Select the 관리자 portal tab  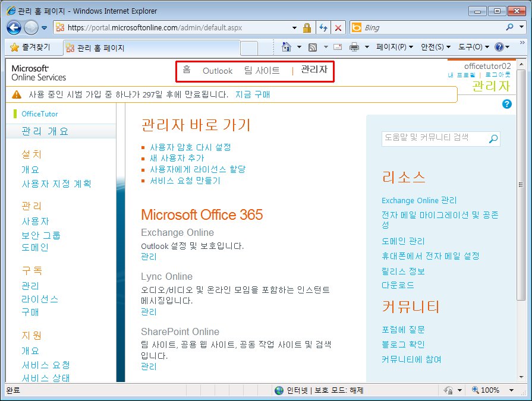coord(314,70)
